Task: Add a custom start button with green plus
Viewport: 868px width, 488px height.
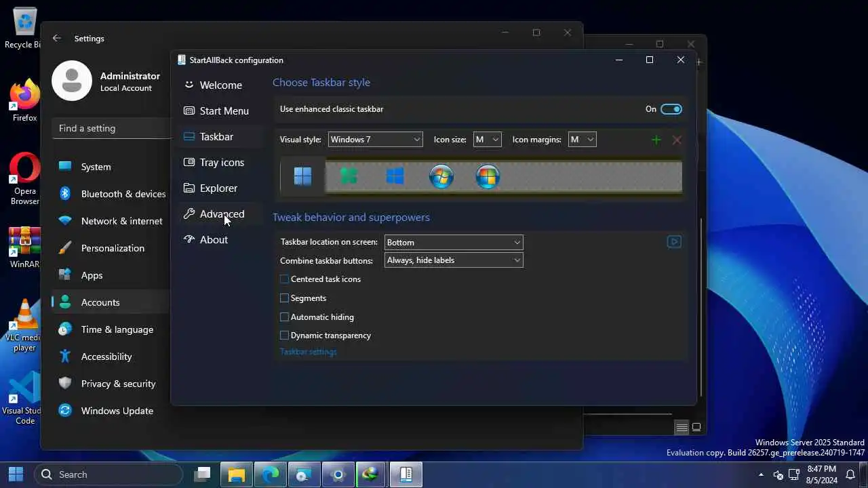Action: 656,140
